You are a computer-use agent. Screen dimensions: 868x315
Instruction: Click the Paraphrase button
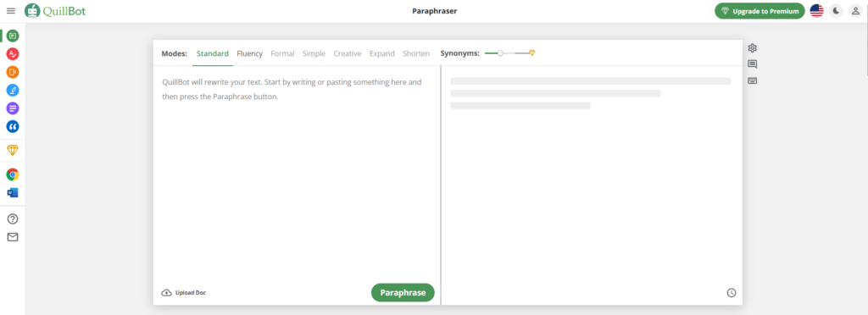coord(403,293)
